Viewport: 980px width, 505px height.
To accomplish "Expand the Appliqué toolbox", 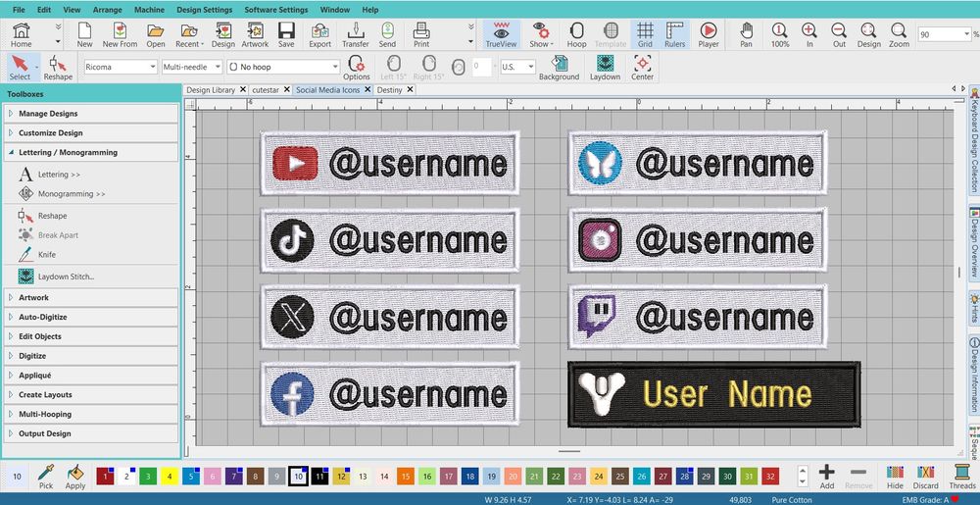I will click(x=91, y=375).
